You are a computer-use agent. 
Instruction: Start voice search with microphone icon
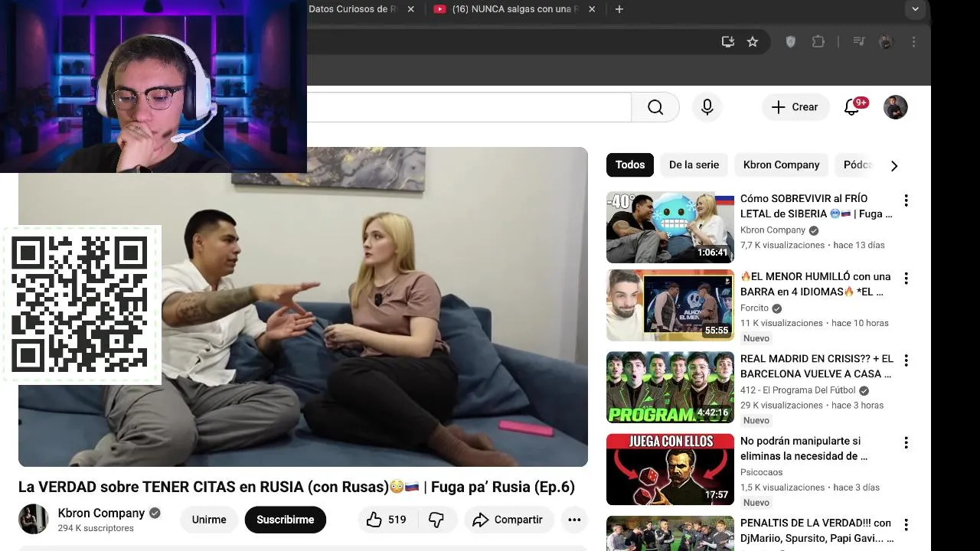[707, 107]
